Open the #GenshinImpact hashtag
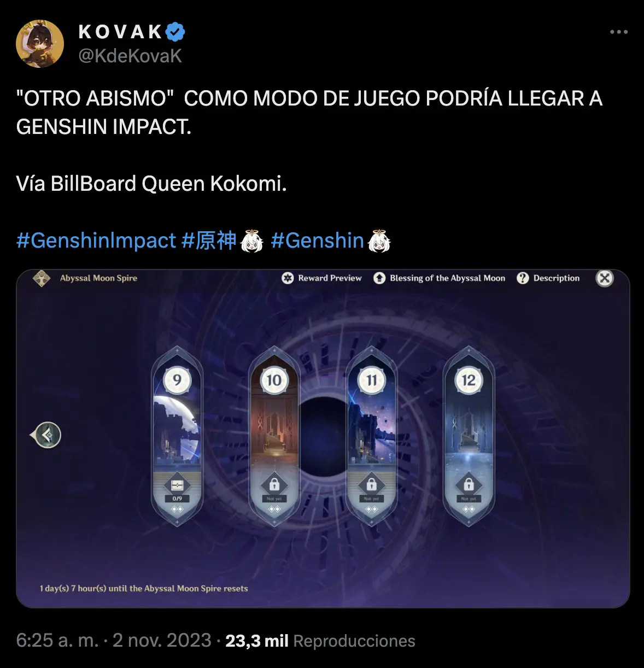644x668 pixels. (x=96, y=241)
